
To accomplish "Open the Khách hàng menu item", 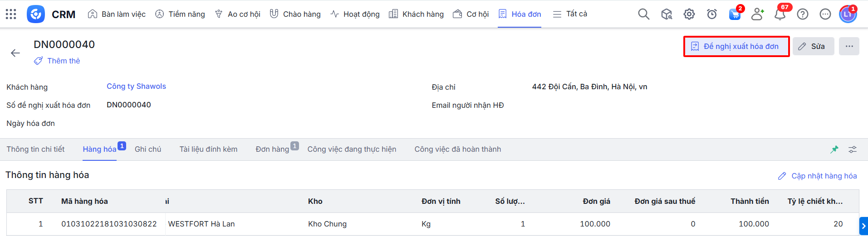I will [417, 14].
